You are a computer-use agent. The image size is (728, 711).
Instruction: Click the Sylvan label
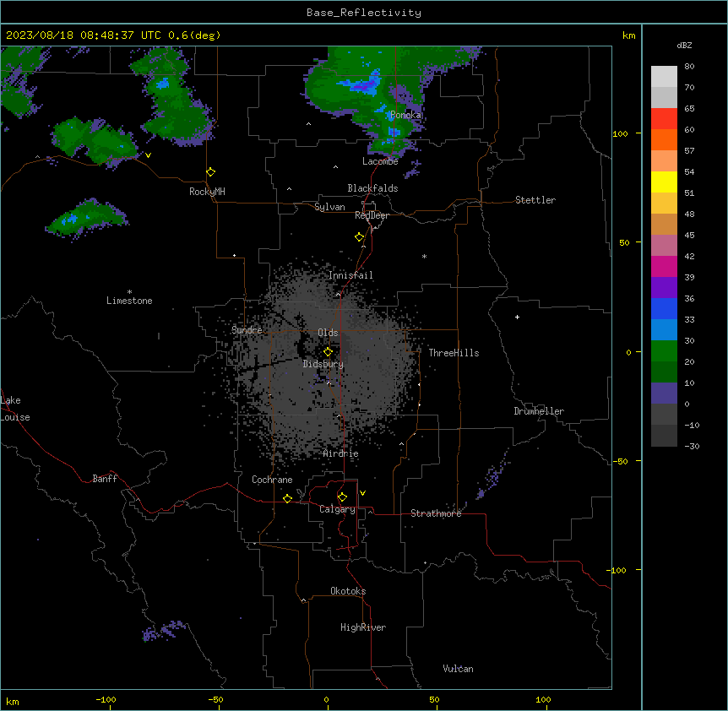coord(329,207)
